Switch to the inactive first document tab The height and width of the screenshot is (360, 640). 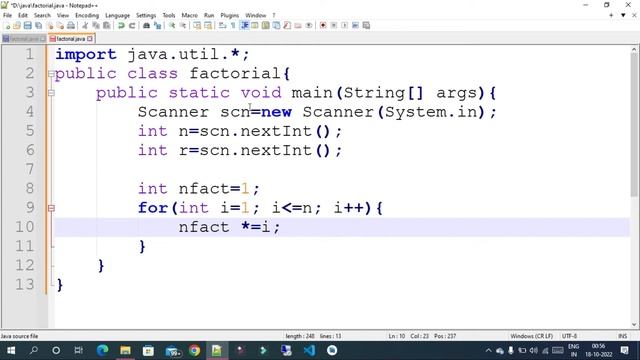pos(24,39)
